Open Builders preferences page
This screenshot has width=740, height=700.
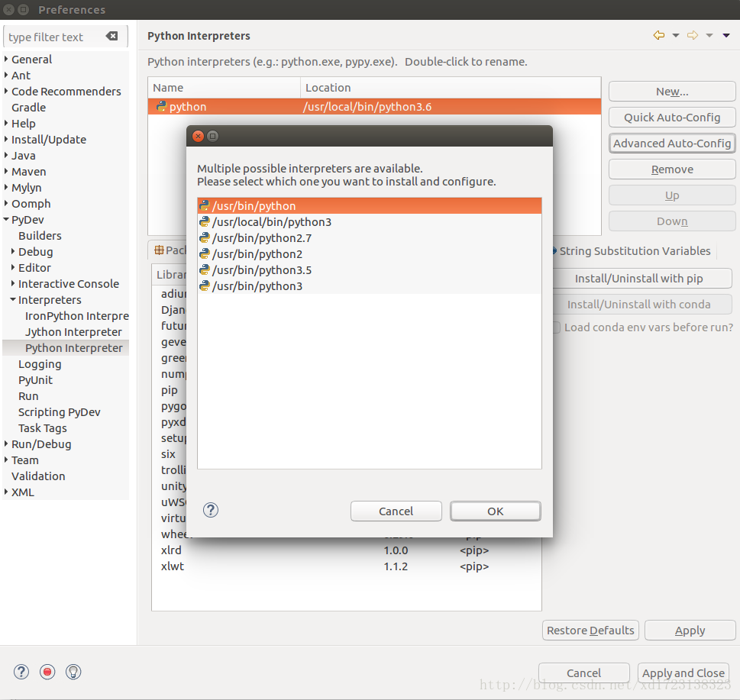tap(40, 235)
